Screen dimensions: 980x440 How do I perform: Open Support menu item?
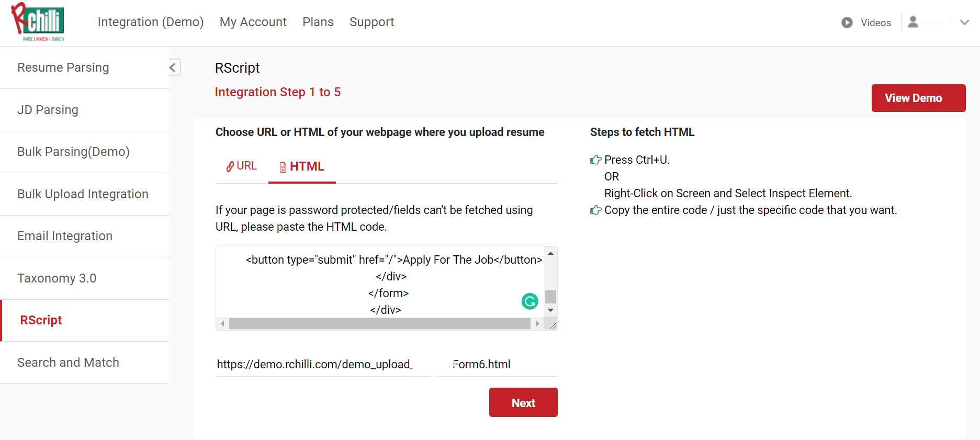click(372, 22)
